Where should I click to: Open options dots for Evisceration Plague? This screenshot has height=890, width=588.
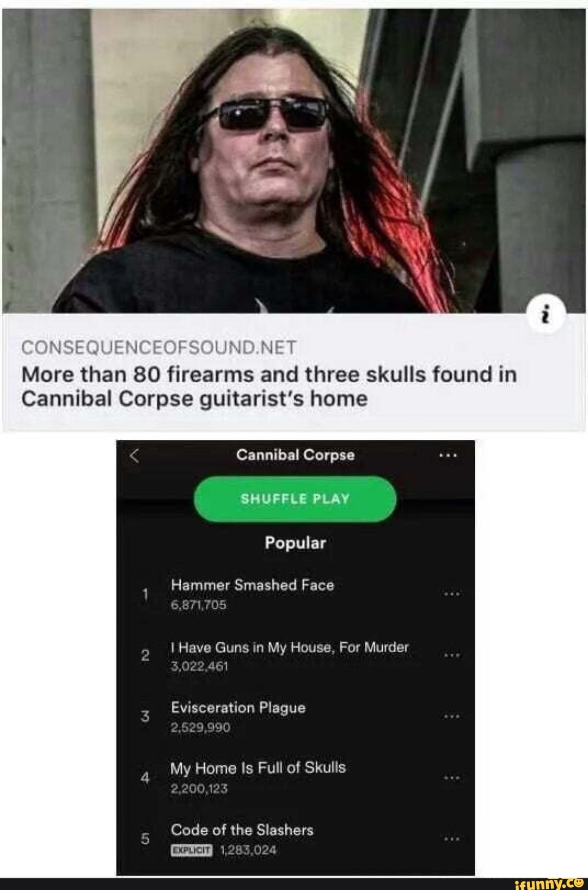[451, 717]
